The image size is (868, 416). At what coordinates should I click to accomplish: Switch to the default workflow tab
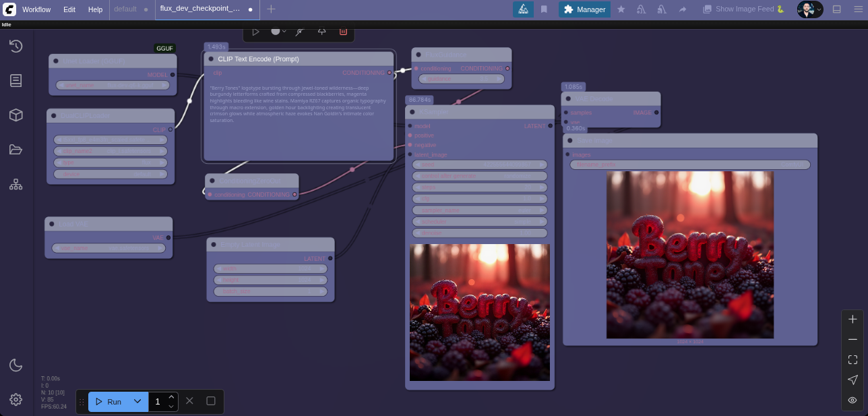pos(125,9)
